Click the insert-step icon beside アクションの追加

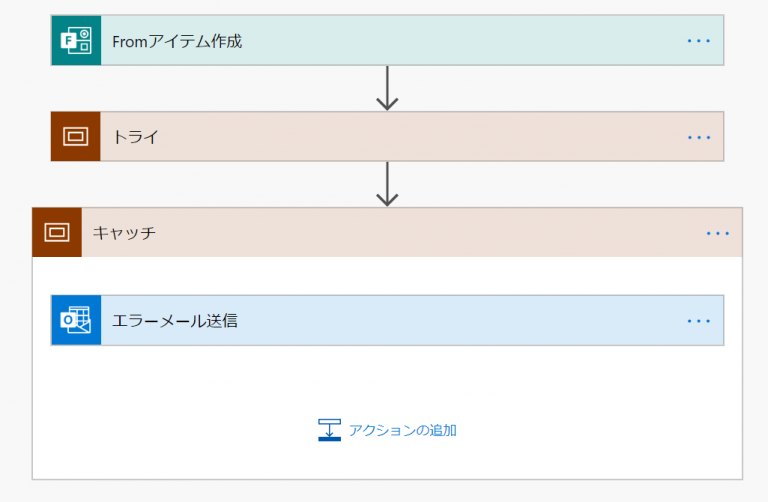tap(329, 430)
